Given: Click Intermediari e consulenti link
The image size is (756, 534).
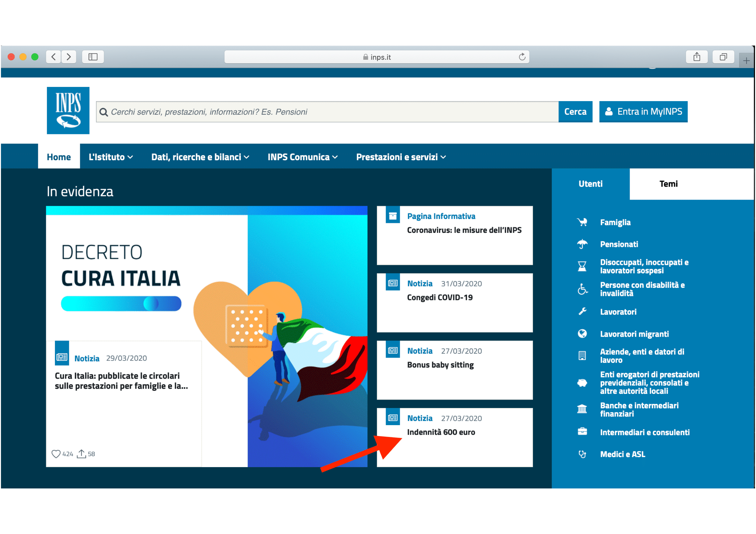Looking at the screenshot, I should point(645,433).
